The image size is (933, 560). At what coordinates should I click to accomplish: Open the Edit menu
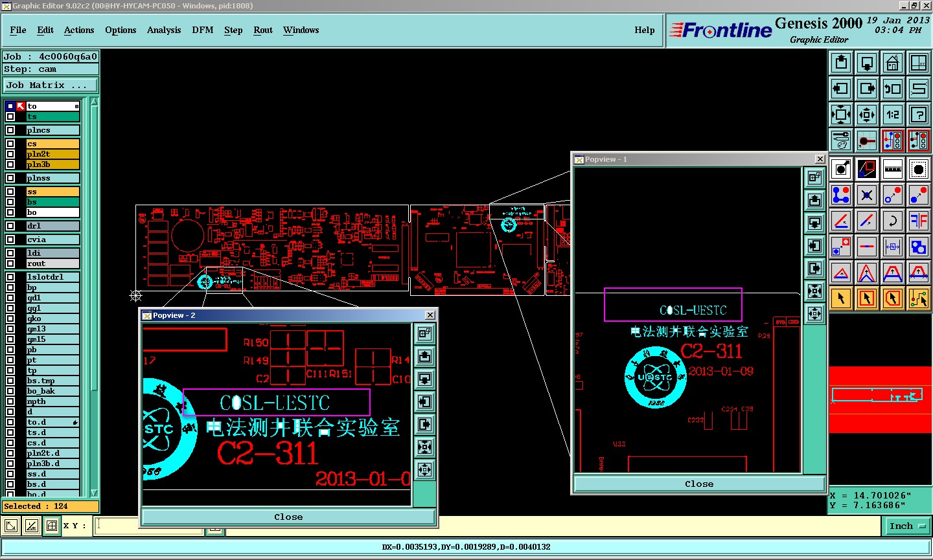(x=45, y=30)
